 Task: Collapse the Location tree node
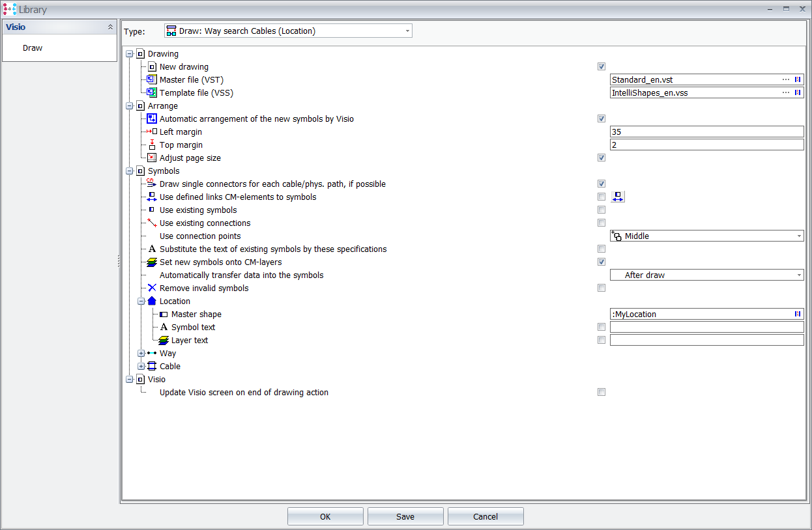141,301
